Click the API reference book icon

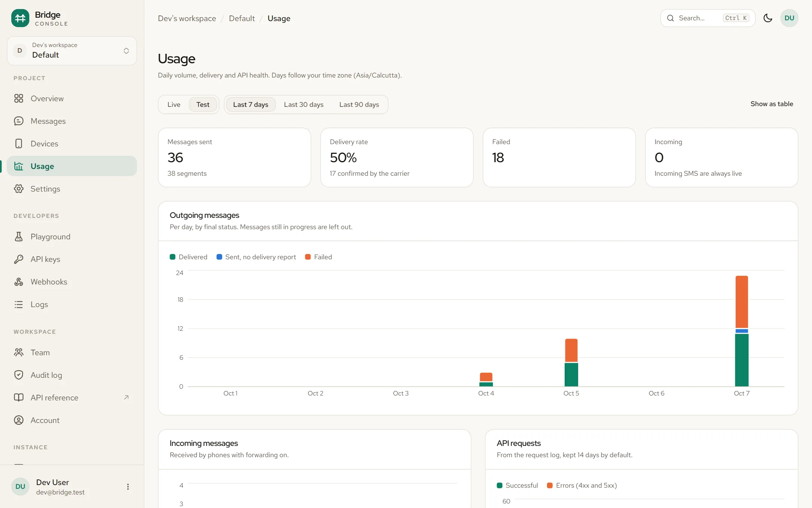(19, 398)
